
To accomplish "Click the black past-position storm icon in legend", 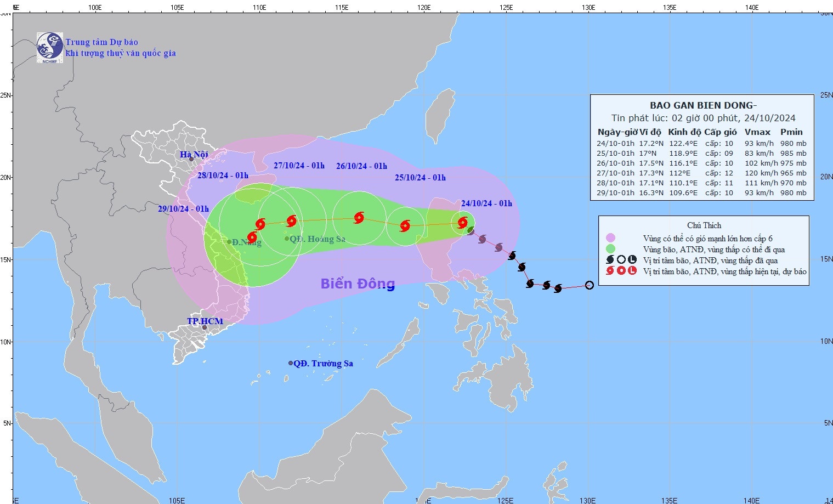I will [610, 260].
